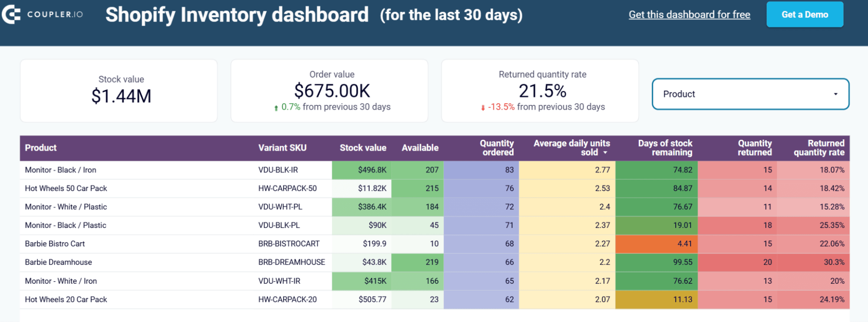Click the 11.13 days of stock cell
The width and height of the screenshot is (868, 322).
657,299
